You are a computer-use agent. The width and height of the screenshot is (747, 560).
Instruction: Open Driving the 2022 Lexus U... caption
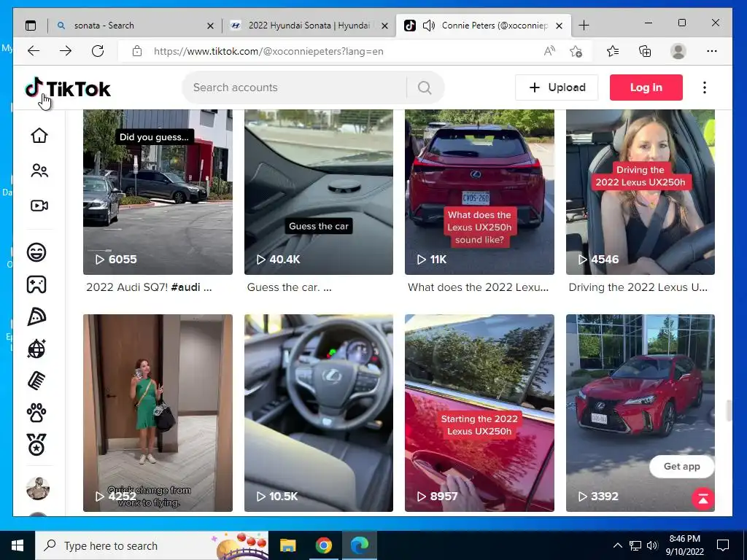pos(638,287)
